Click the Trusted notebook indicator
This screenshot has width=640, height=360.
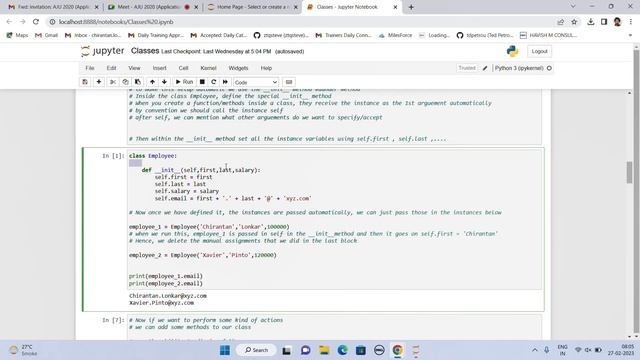[467, 68]
